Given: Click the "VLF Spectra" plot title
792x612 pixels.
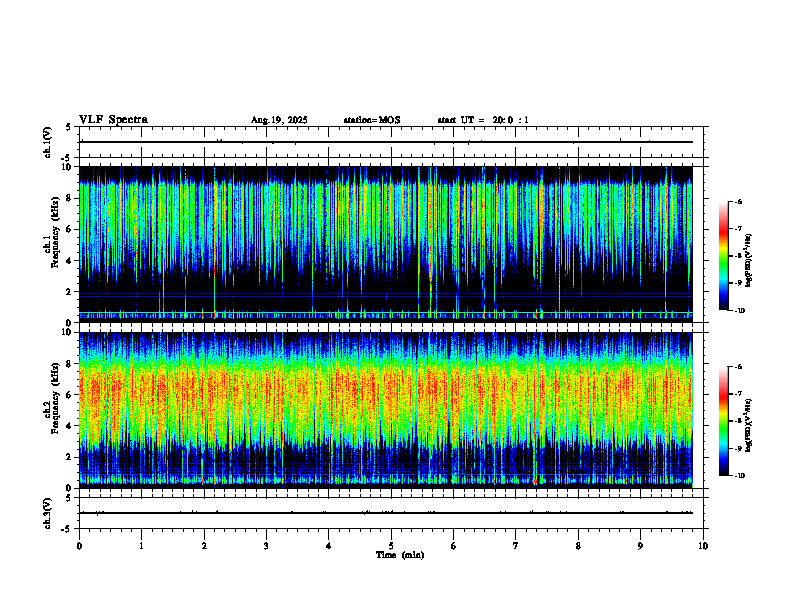Looking at the screenshot, I should click(113, 120).
